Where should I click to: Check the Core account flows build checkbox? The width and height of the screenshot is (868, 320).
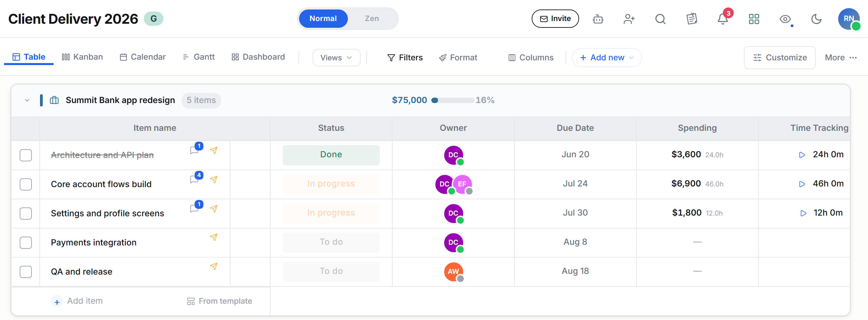(x=26, y=184)
